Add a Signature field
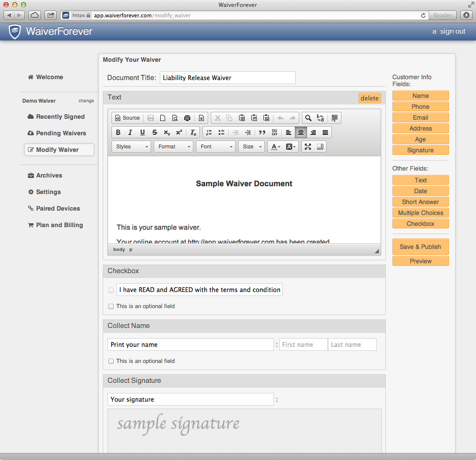The image size is (476, 460). point(420,150)
